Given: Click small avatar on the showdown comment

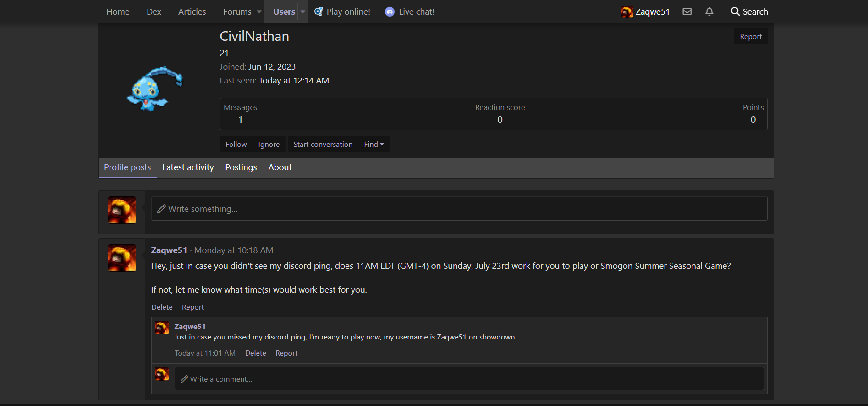Looking at the screenshot, I should tap(162, 328).
